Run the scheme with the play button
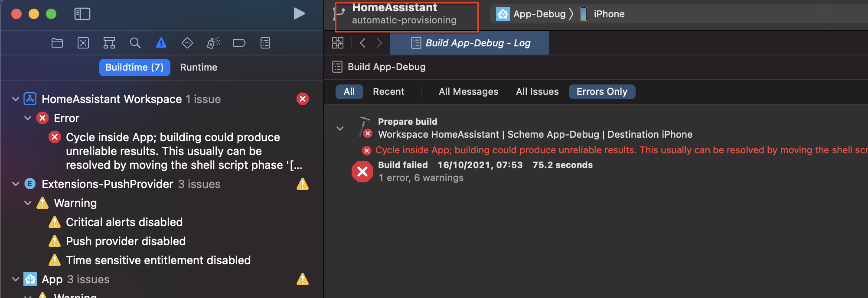 (x=299, y=13)
